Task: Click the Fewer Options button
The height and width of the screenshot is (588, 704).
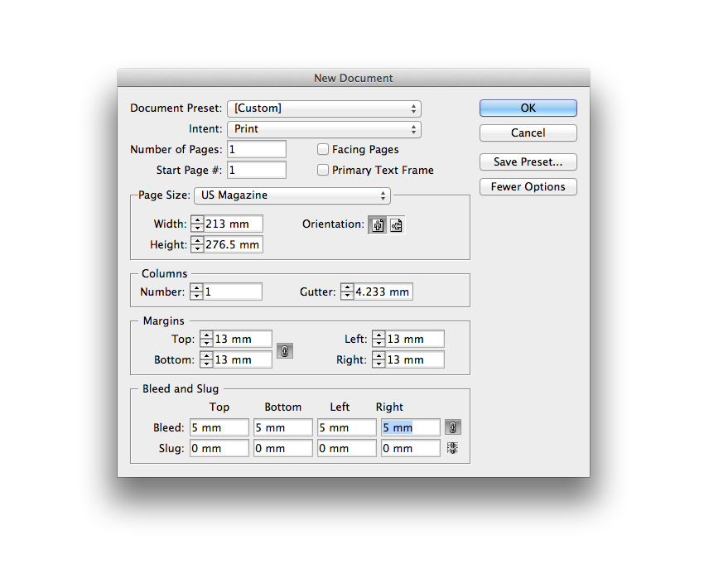Action: tap(528, 187)
